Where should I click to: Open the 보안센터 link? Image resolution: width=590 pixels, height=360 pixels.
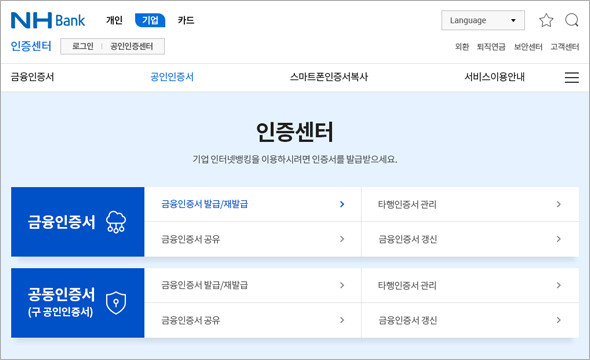pyautogui.click(x=528, y=47)
